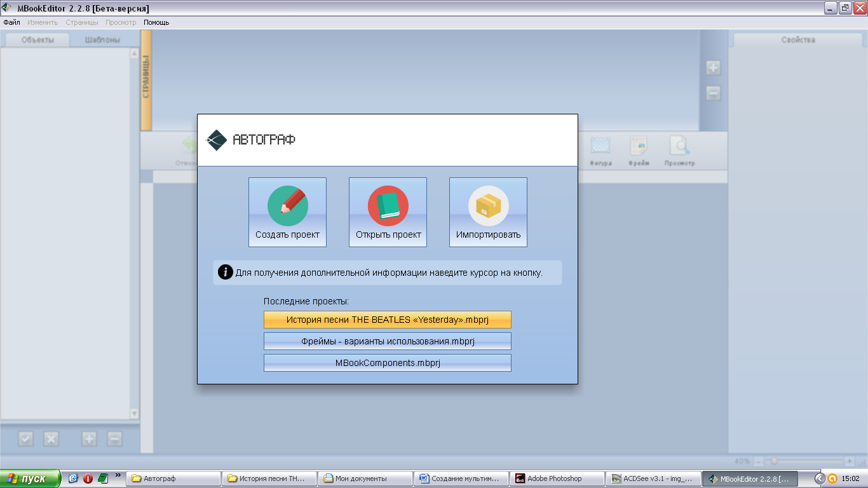Open the Просмотр menu in the menu bar
The image size is (868, 488).
(121, 22)
